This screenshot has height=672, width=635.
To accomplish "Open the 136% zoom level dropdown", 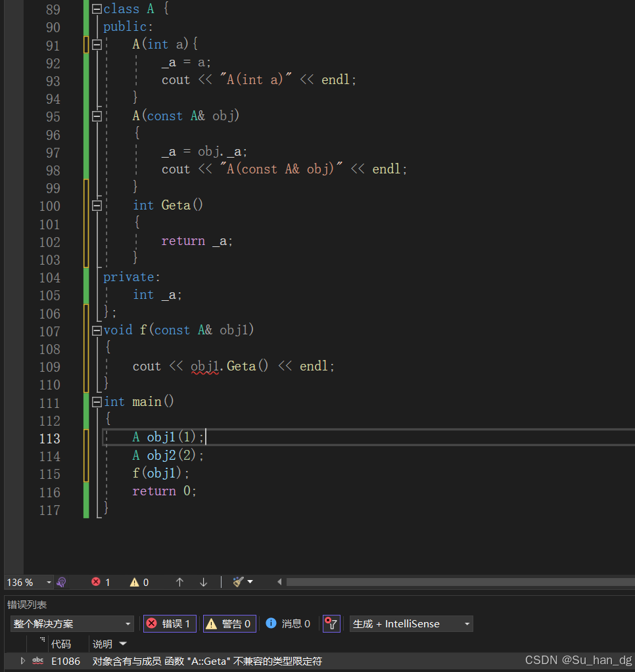I will tap(29, 582).
